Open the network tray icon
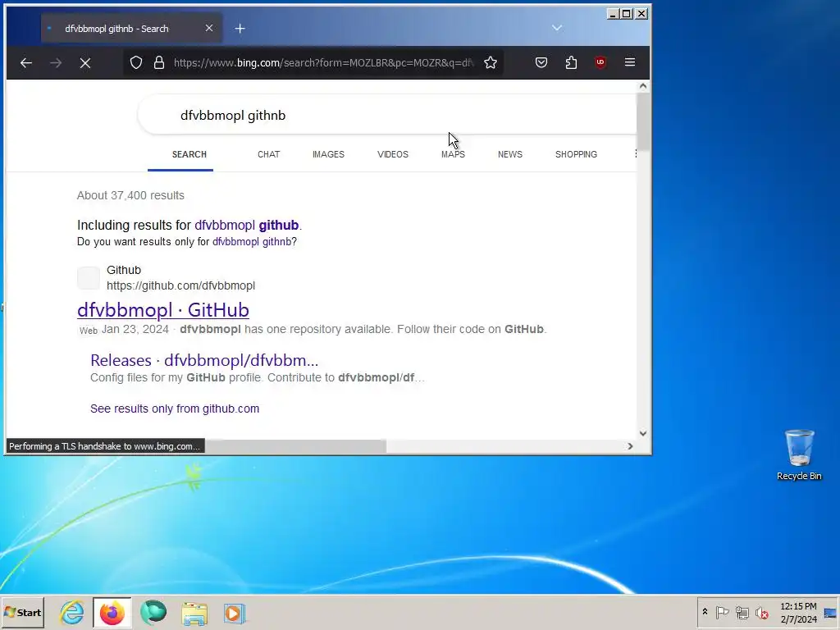Viewport: 840px width, 630px height. (742, 612)
